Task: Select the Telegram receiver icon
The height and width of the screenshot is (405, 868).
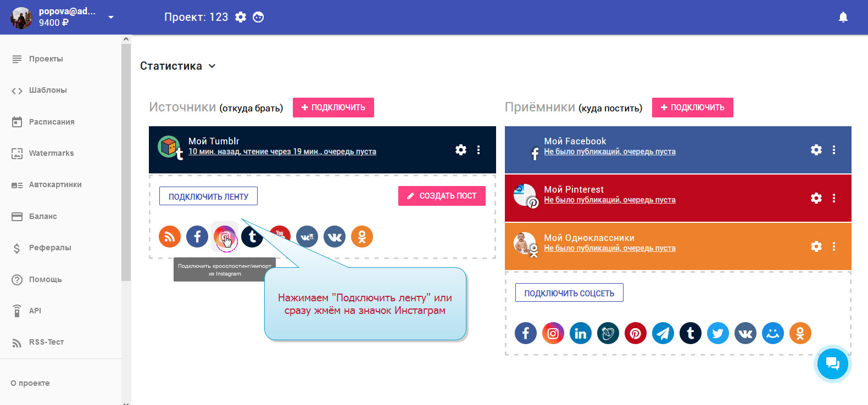Action: tap(663, 333)
